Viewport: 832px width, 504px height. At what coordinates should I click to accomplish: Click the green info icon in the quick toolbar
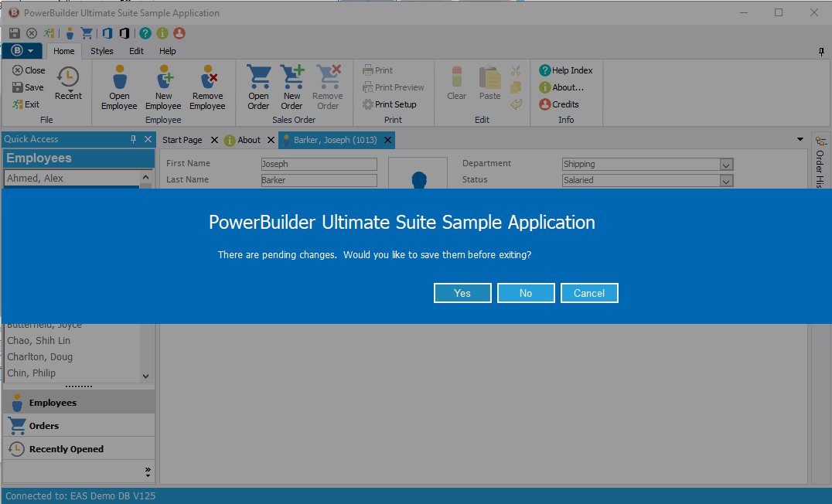162,33
